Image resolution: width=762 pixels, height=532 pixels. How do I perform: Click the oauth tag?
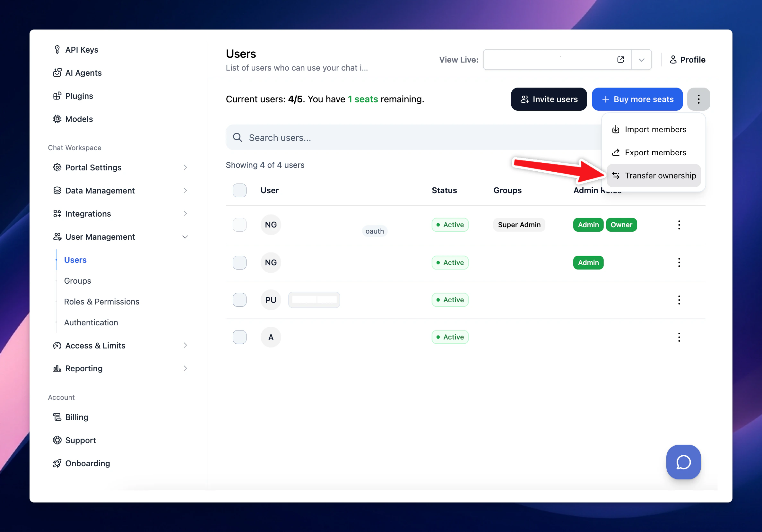coord(375,231)
